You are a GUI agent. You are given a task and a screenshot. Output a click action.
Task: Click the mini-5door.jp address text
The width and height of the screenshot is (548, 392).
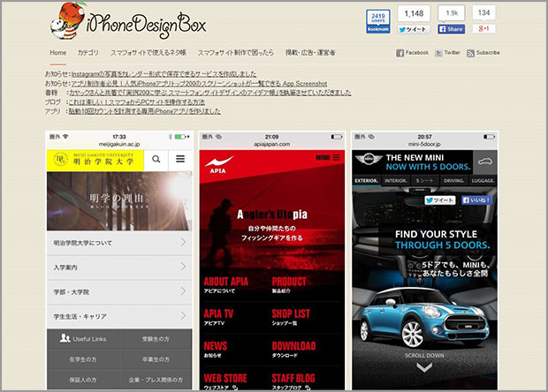point(424,144)
